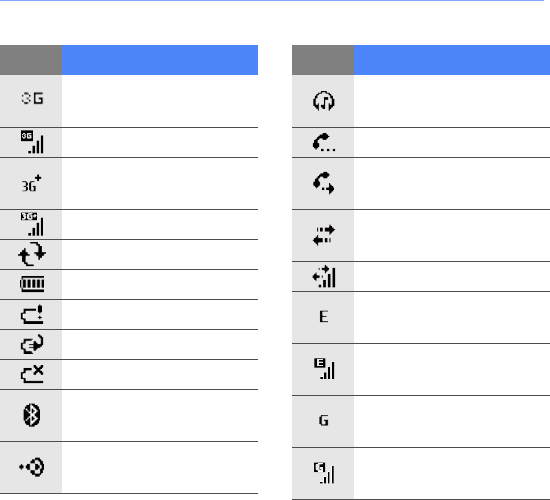Click the E signal strength bars icon
The width and height of the screenshot is (550, 500).
324,369
